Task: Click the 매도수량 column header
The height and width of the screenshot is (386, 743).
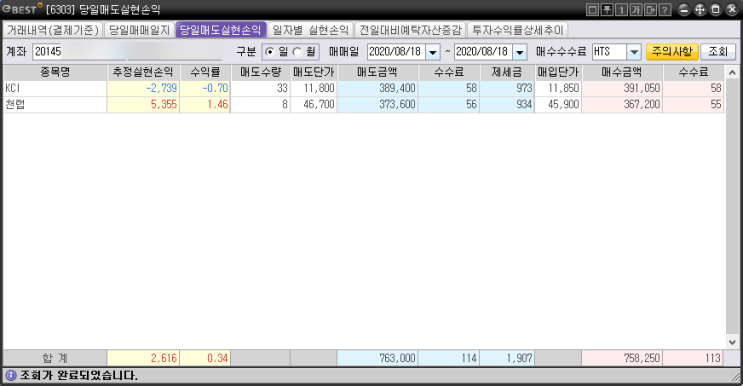Action: point(261,72)
